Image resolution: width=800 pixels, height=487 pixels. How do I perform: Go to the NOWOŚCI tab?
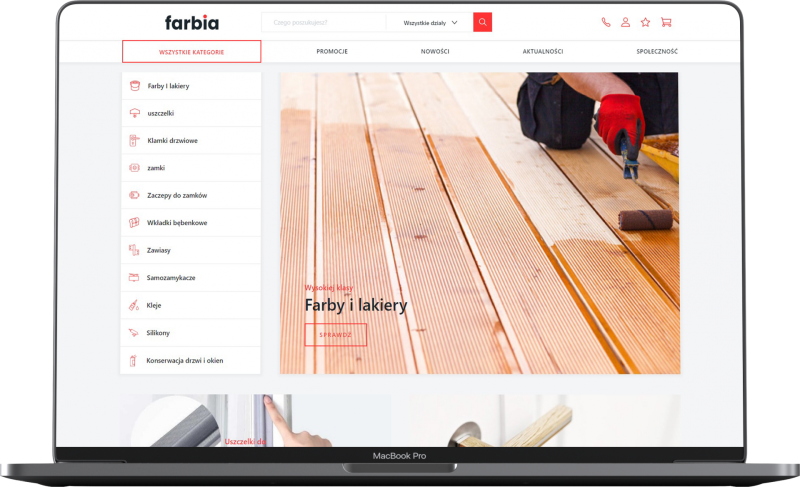tap(435, 52)
